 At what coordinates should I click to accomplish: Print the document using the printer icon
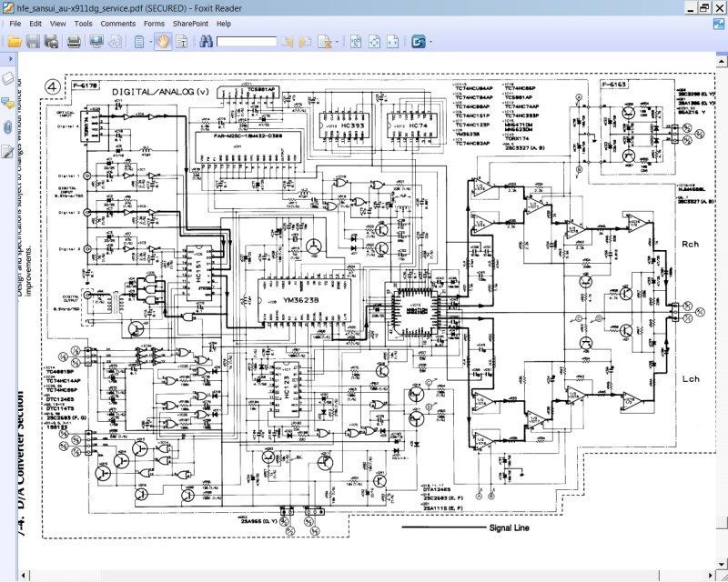pyautogui.click(x=74, y=42)
